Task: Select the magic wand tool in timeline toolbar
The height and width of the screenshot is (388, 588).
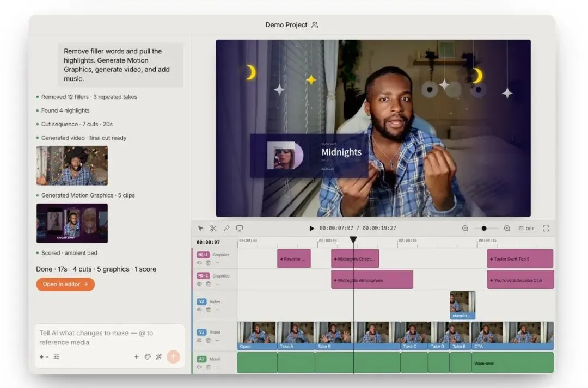Action: click(226, 229)
